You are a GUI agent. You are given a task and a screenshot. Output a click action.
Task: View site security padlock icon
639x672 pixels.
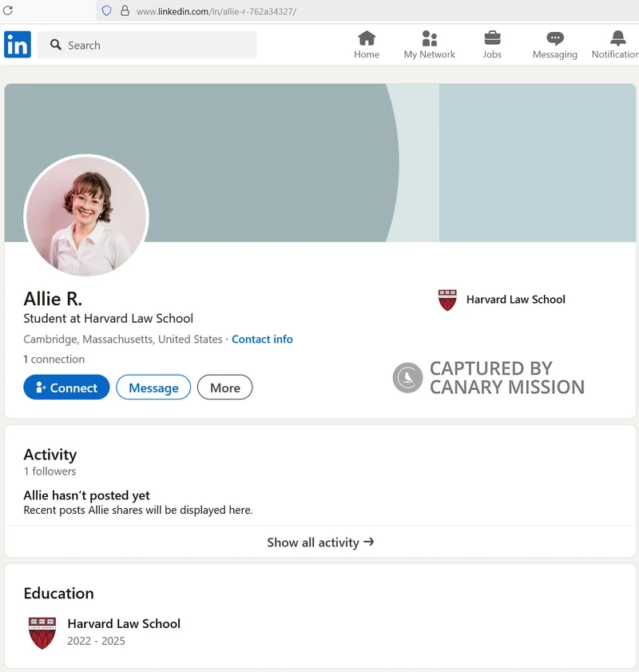pyautogui.click(x=125, y=10)
